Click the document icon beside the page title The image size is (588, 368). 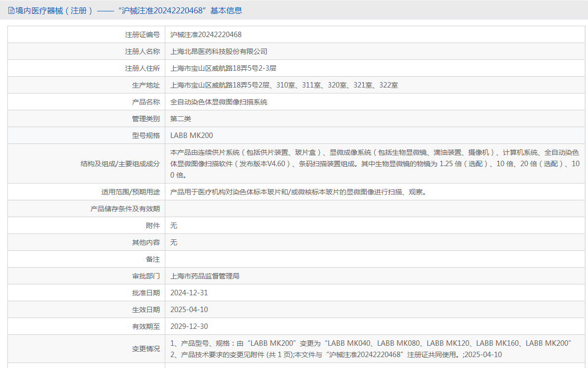click(x=11, y=10)
